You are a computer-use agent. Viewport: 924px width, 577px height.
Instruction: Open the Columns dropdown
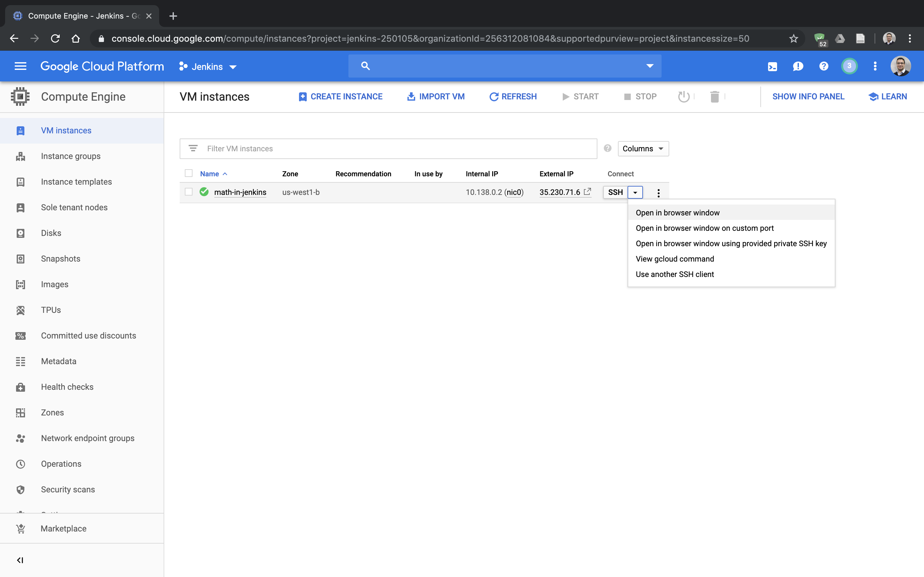[643, 148]
